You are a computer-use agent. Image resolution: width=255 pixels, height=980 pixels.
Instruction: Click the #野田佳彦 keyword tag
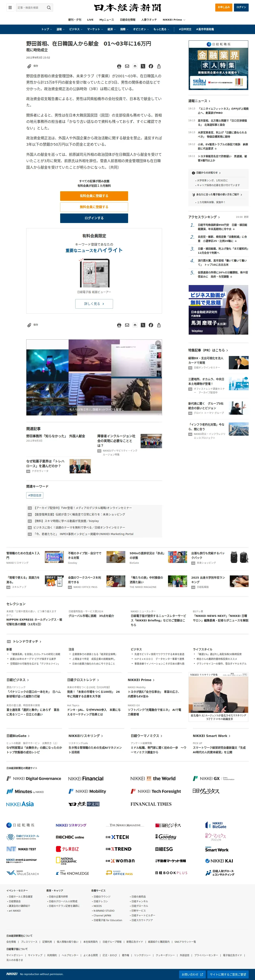click(35, 495)
